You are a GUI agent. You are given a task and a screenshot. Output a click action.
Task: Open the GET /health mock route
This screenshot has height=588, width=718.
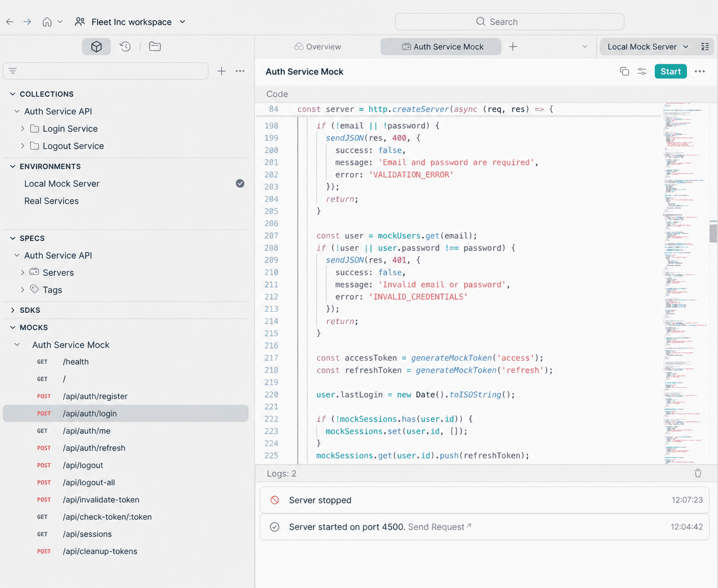126,362
